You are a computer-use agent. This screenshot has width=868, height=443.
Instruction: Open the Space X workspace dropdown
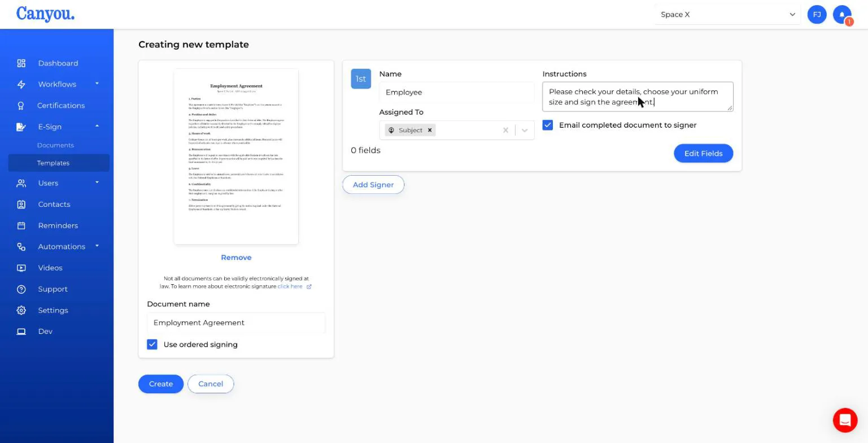click(727, 15)
